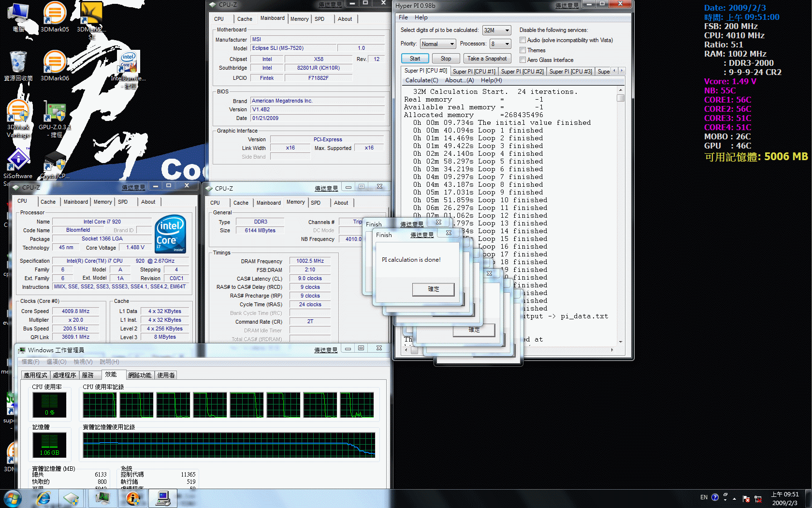Click the Start button in Hyper PI
812x508 pixels.
[415, 59]
